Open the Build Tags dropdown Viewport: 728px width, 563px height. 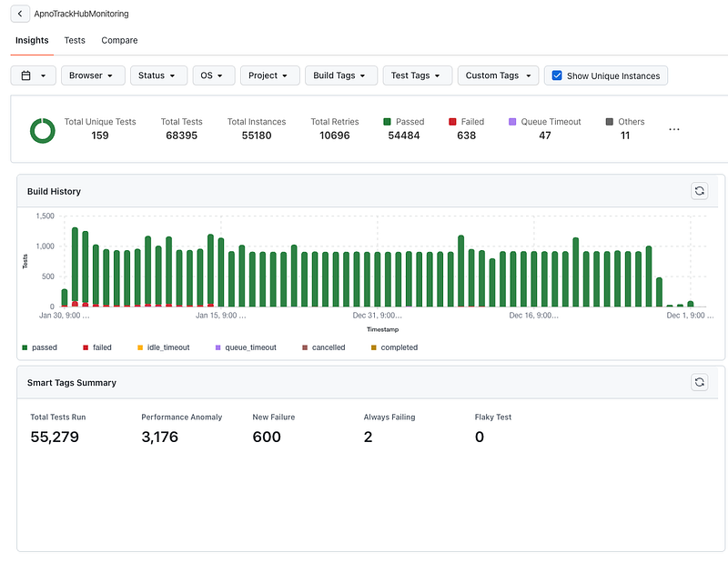click(x=340, y=75)
